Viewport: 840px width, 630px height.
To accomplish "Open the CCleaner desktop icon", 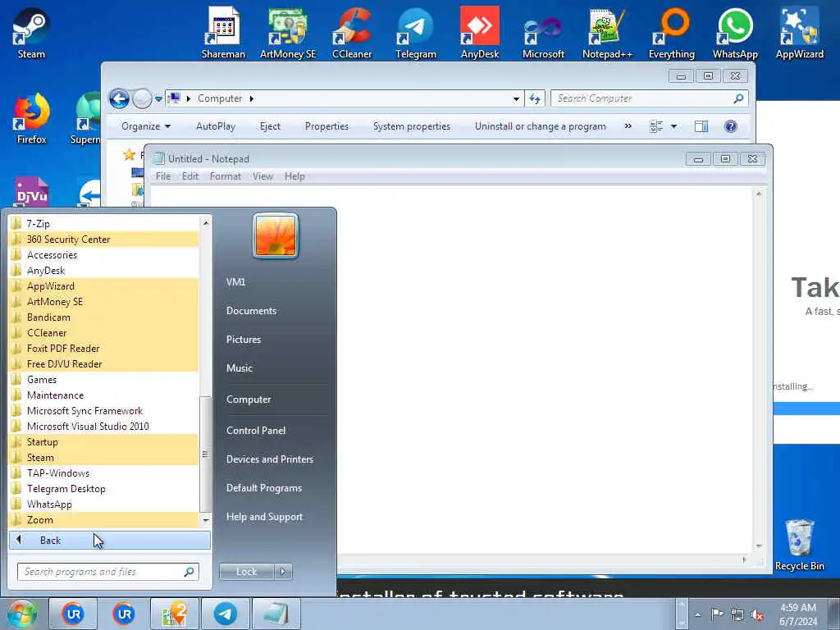I will [x=352, y=32].
